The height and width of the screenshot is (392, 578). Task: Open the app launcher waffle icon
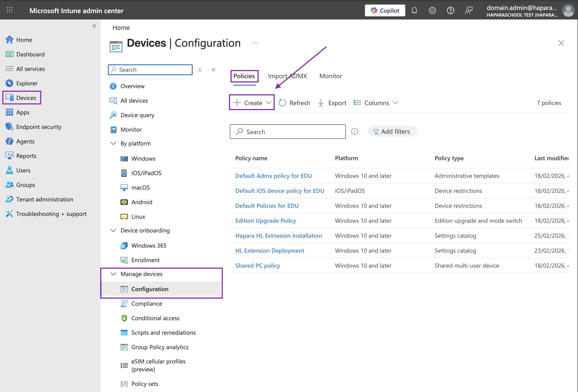tap(10, 10)
